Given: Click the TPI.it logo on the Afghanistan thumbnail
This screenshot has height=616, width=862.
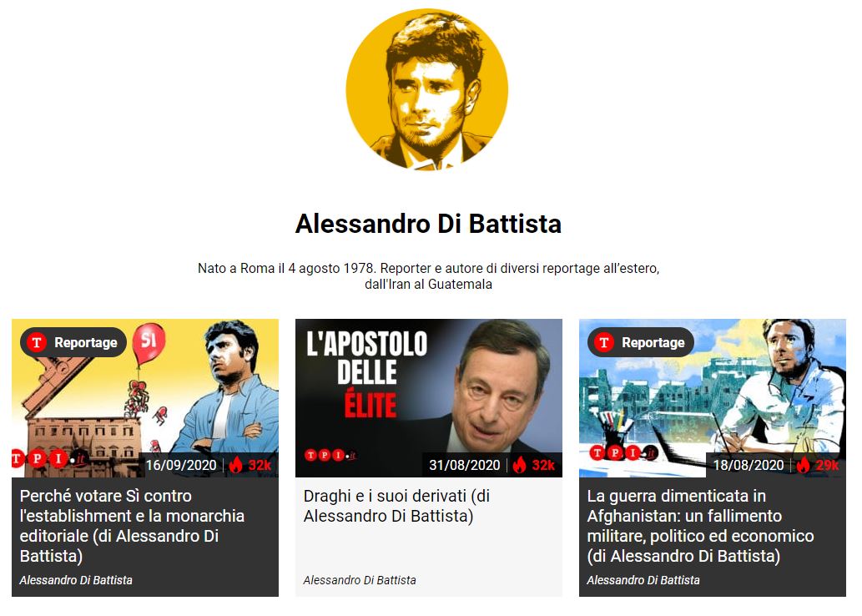Looking at the screenshot, I should (x=623, y=452).
